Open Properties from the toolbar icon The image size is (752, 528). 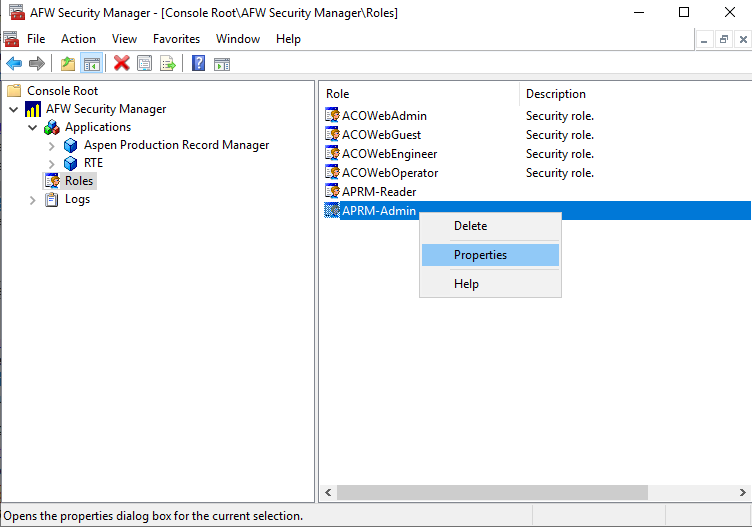(x=145, y=64)
